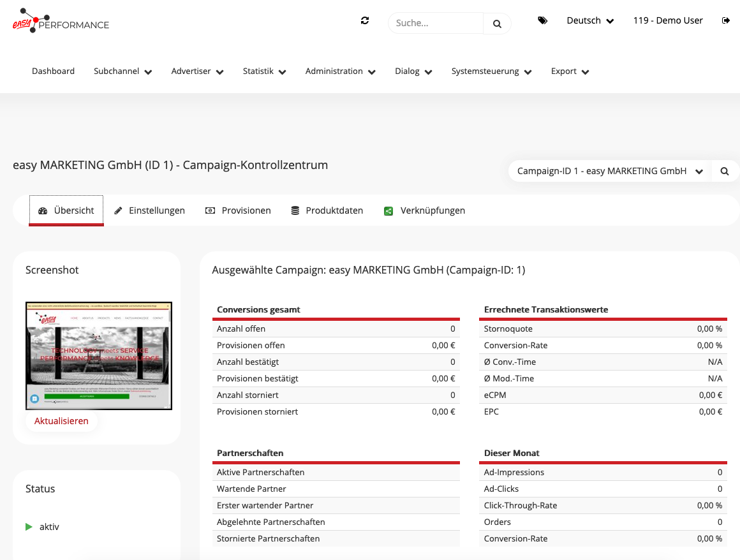Open the Produktdaten tab
Image resolution: width=740 pixels, height=560 pixels.
pyautogui.click(x=327, y=210)
